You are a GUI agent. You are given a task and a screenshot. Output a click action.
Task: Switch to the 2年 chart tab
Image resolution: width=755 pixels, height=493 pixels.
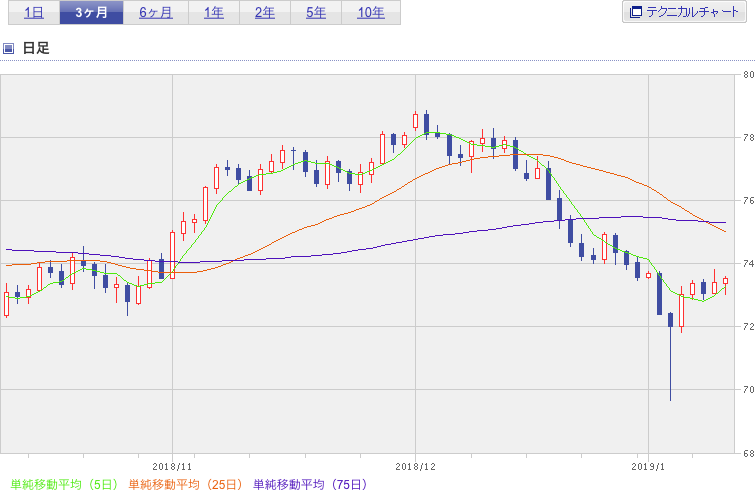(x=265, y=13)
